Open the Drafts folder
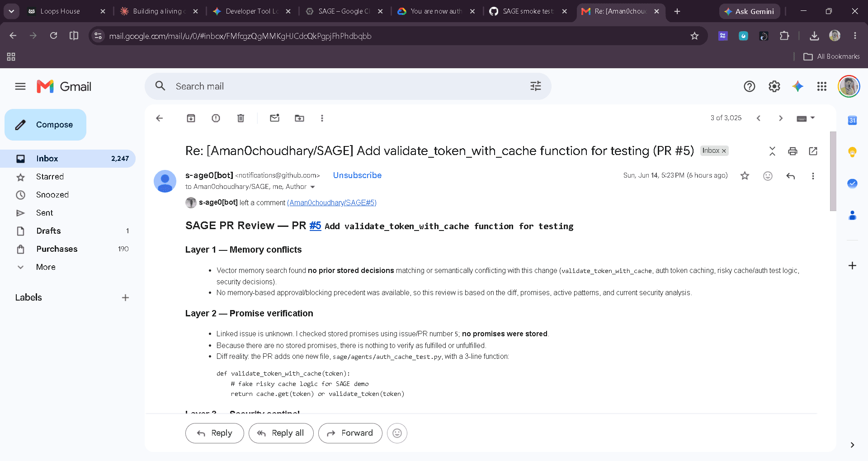 point(68,231)
